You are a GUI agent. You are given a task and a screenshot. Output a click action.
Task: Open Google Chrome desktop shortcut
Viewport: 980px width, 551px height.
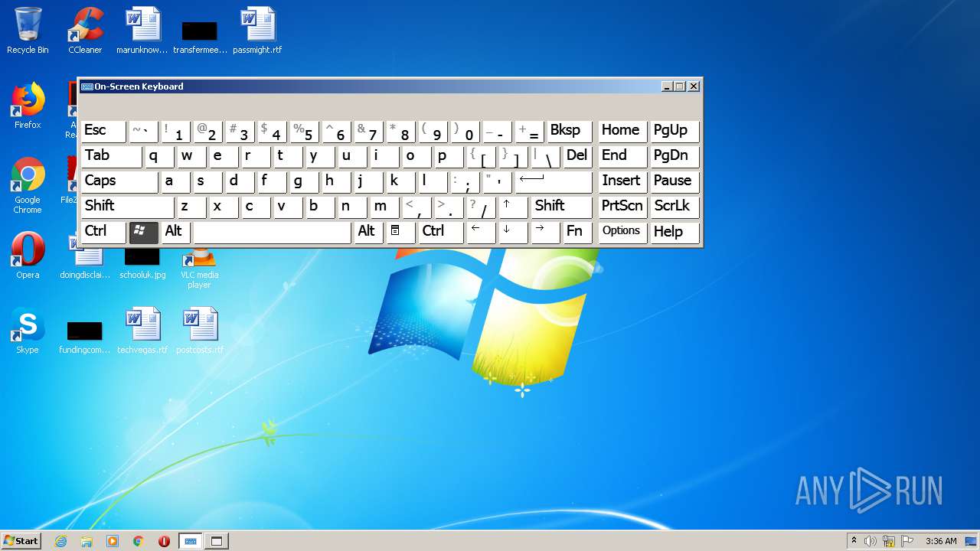(28, 185)
